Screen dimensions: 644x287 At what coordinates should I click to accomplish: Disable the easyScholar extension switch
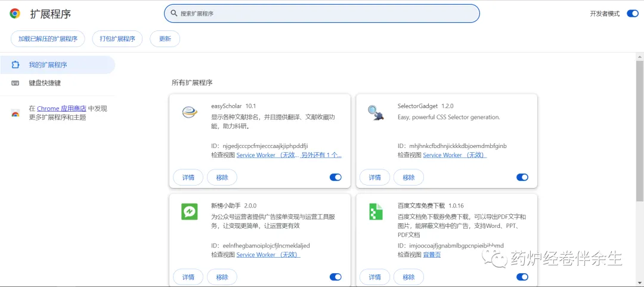click(x=336, y=177)
